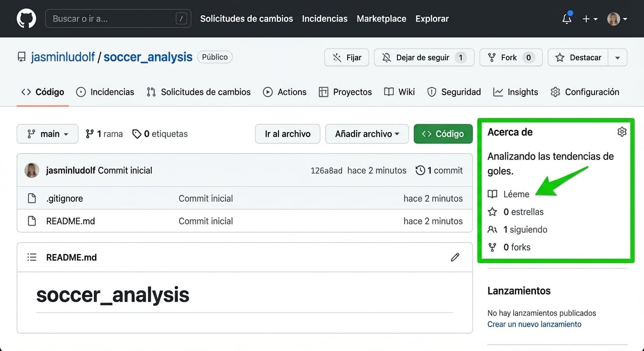This screenshot has height=351, width=644.
Task: Click the Ir al archivo button
Action: [x=288, y=134]
